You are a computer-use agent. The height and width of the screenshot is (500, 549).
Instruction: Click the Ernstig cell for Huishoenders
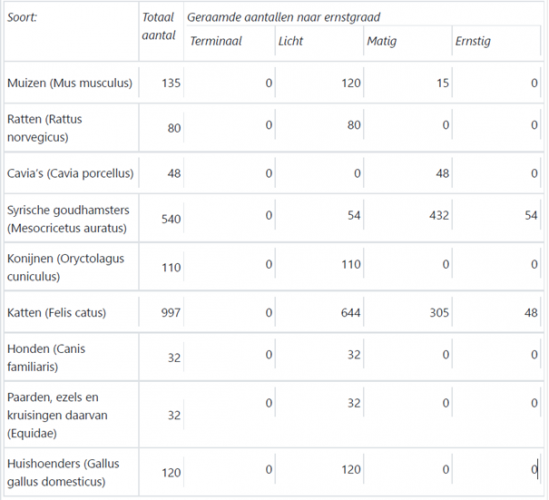(496, 469)
